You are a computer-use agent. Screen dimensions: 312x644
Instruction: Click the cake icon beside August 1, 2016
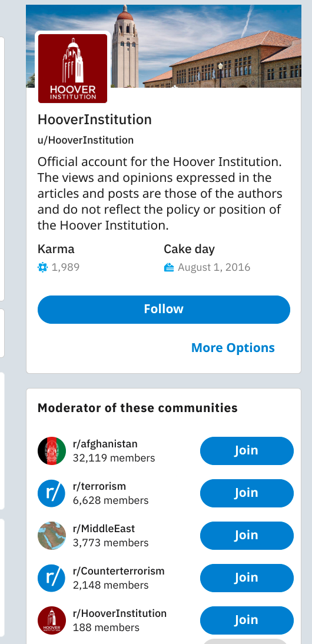pos(169,267)
